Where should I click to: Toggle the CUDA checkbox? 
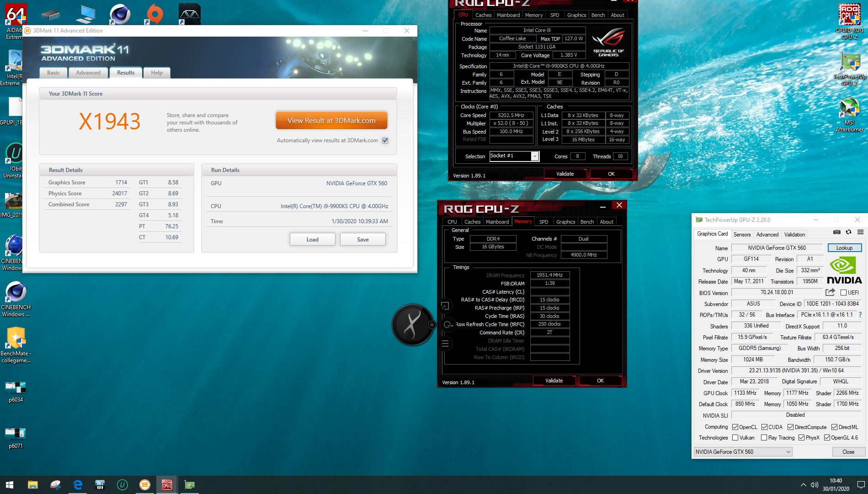tap(764, 427)
